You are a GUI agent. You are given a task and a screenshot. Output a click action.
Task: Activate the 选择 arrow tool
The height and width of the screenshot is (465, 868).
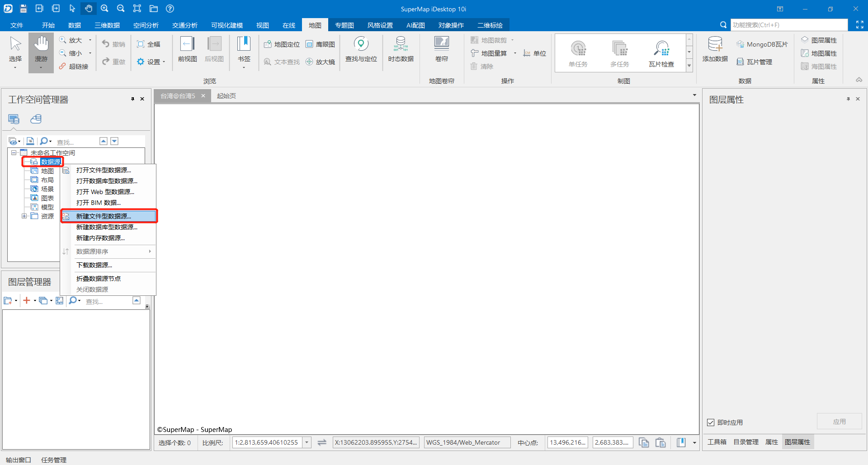(15, 52)
